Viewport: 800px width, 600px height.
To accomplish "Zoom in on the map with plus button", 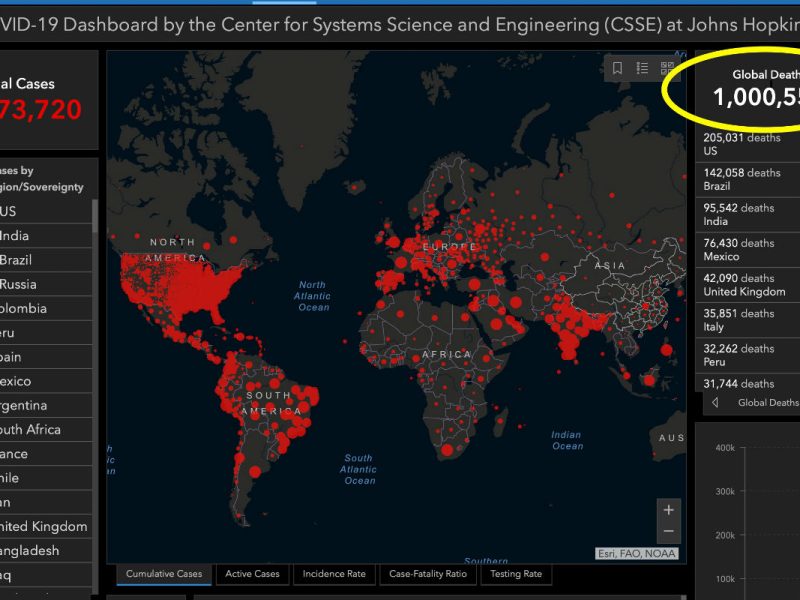I will click(668, 510).
